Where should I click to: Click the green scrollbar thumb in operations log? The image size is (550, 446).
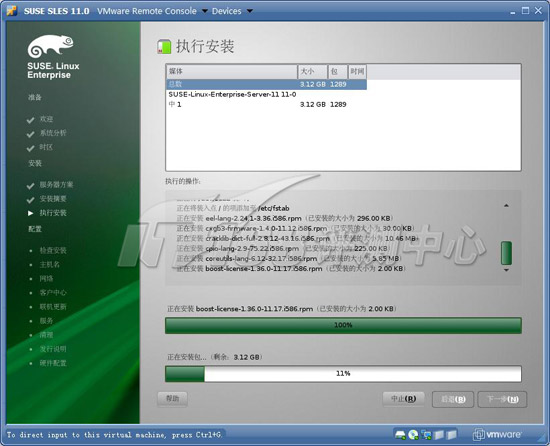(506, 253)
